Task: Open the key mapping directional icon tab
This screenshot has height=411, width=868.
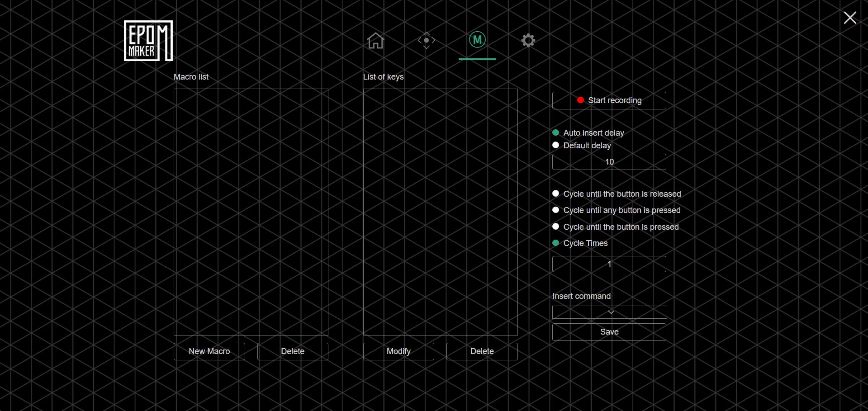Action: click(426, 41)
